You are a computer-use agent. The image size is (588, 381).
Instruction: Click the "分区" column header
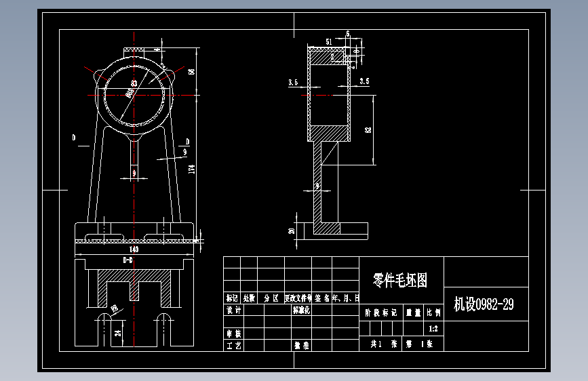click(x=271, y=298)
